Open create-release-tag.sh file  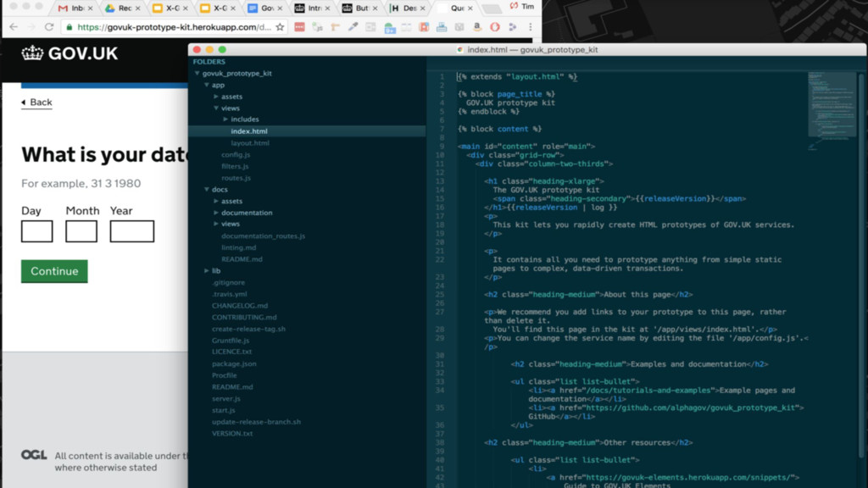point(248,329)
